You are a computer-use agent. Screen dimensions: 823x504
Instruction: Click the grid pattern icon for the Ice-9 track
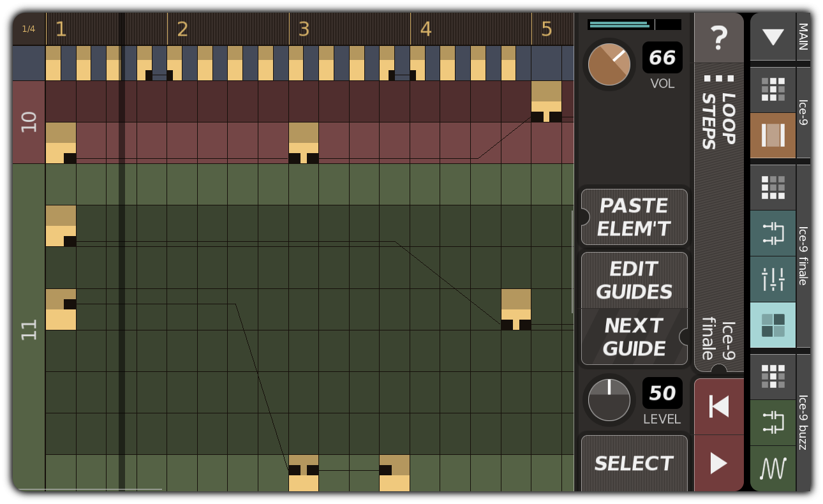pyautogui.click(x=773, y=89)
